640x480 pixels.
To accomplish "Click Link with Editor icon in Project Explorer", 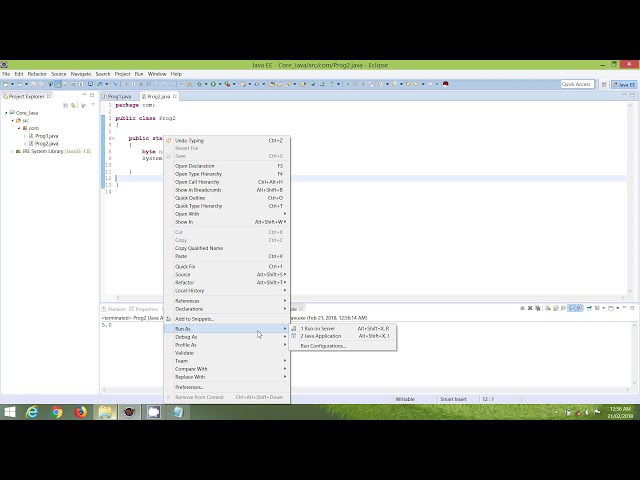I will tap(73, 105).
